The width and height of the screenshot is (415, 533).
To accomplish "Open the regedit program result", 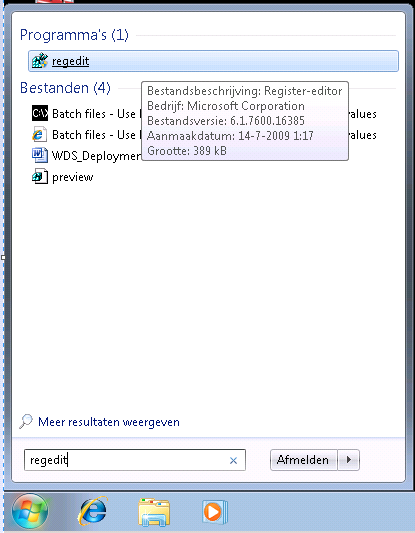I will 213,61.
